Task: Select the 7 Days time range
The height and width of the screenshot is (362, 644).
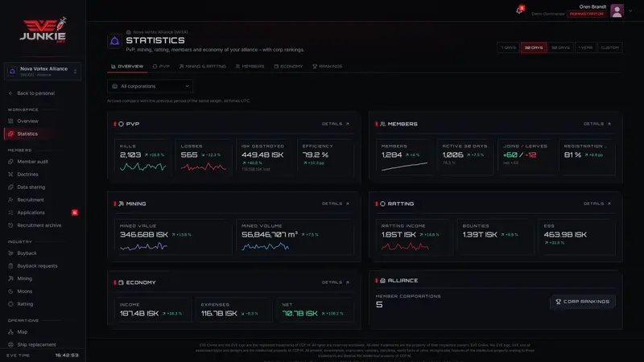Action: (508, 47)
